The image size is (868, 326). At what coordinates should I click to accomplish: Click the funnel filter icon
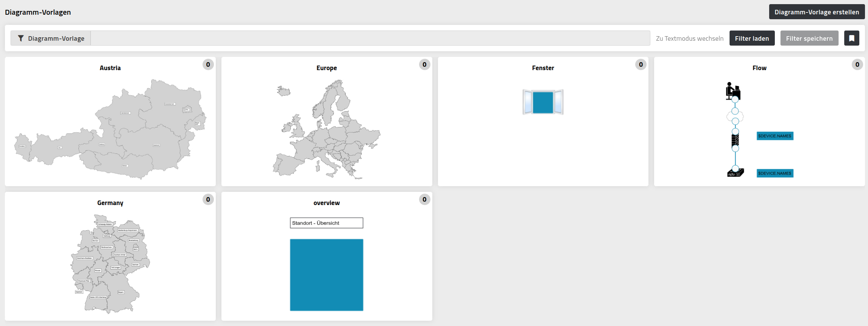(x=21, y=38)
